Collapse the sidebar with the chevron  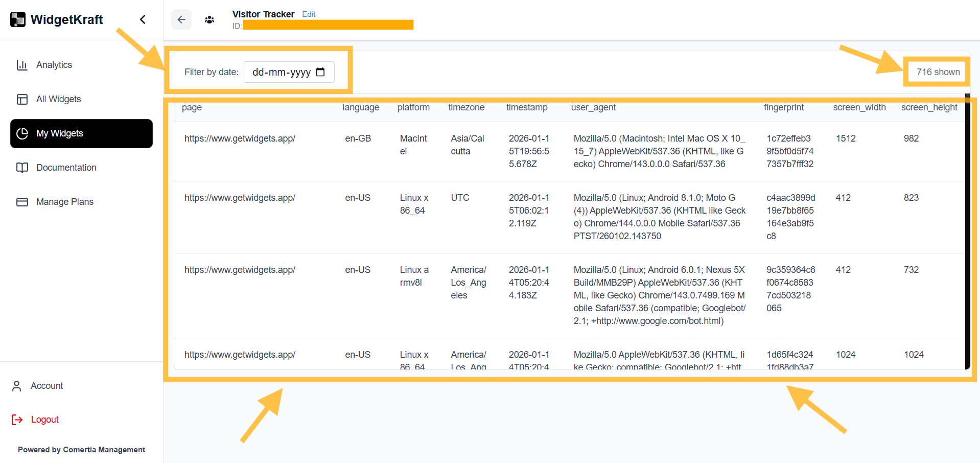click(x=143, y=19)
